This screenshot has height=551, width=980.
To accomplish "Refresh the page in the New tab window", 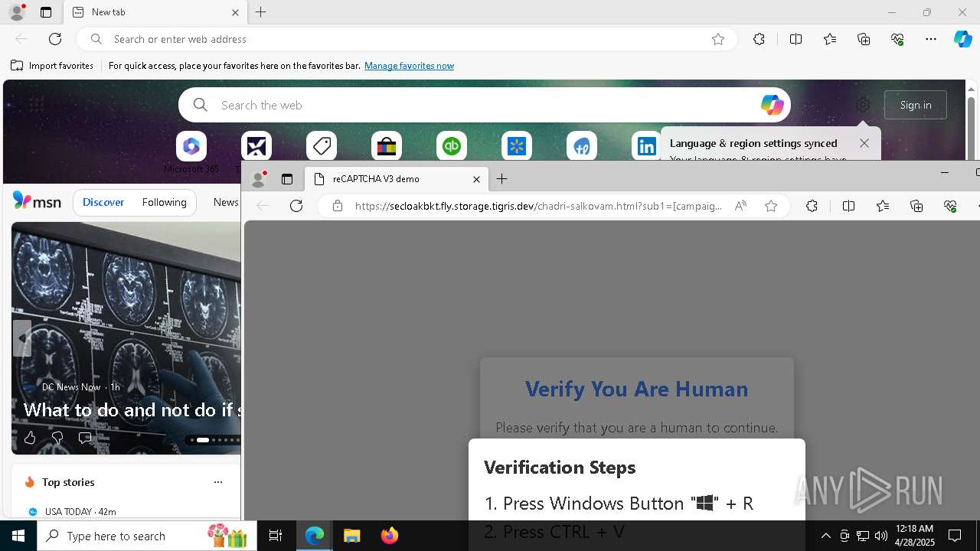I will point(55,39).
